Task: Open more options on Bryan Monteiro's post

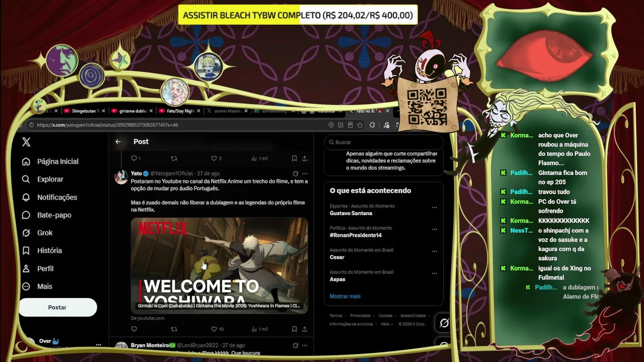Action: pyautogui.click(x=304, y=345)
